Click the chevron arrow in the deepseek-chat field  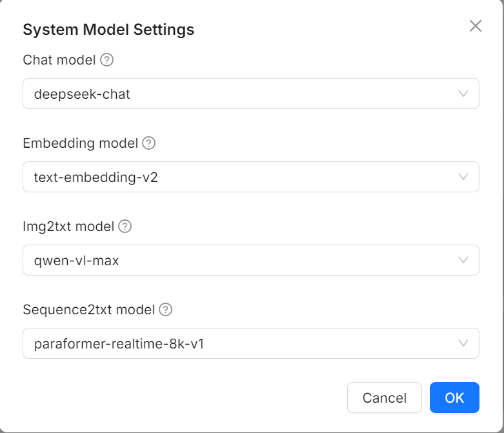point(463,94)
